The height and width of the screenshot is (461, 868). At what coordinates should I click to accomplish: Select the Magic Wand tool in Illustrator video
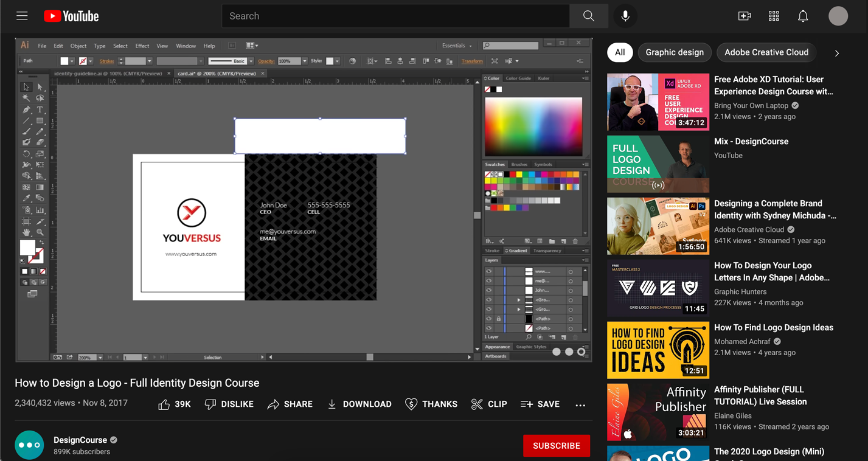(x=26, y=99)
